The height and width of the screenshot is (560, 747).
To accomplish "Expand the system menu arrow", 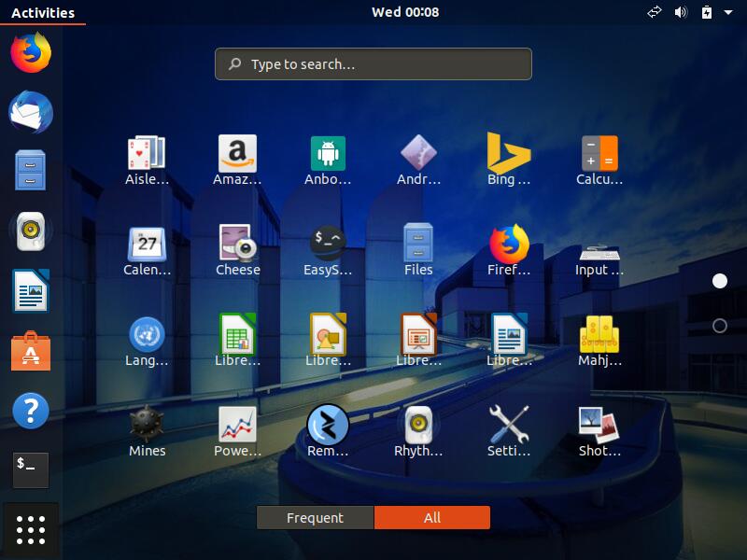I will coord(728,12).
